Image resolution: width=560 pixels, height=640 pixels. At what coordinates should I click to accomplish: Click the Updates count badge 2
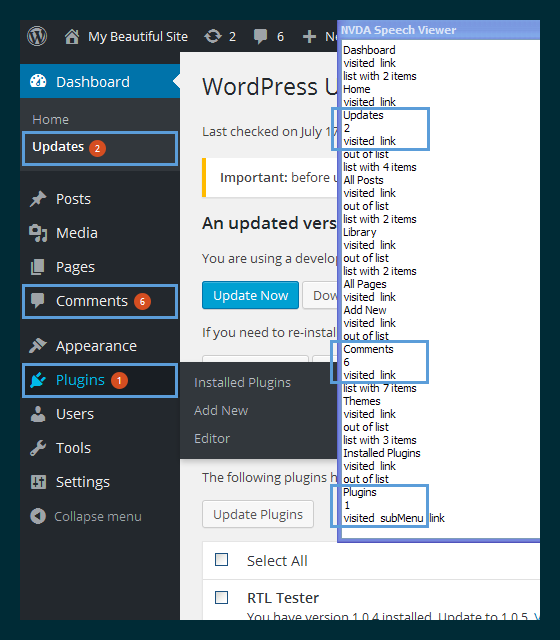98,149
